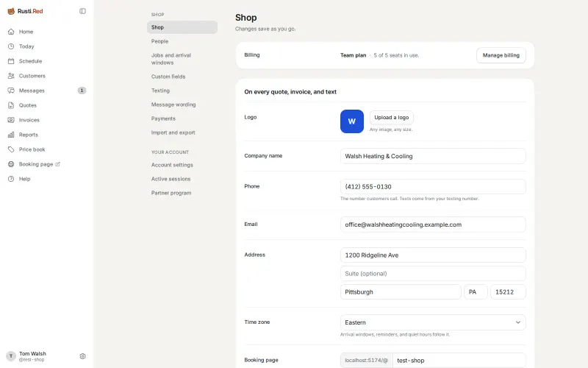The height and width of the screenshot is (368, 588).
Task: Open the People settings section
Action: [x=182, y=41]
